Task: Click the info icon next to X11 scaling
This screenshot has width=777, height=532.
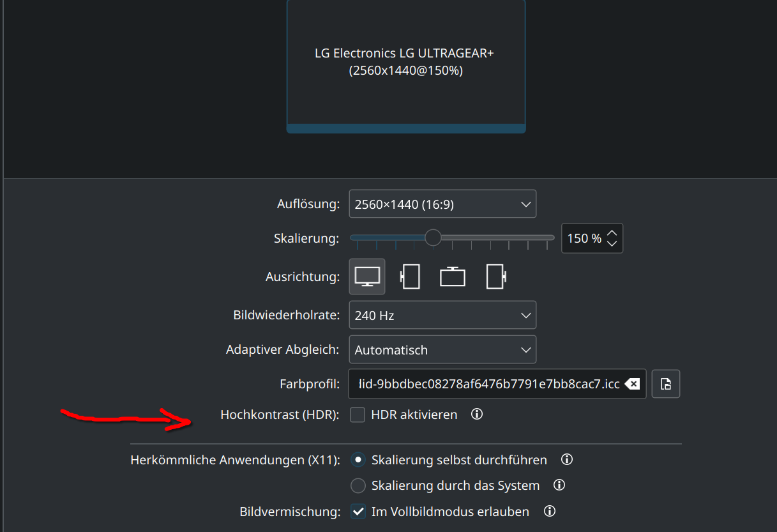Action: pos(566,459)
